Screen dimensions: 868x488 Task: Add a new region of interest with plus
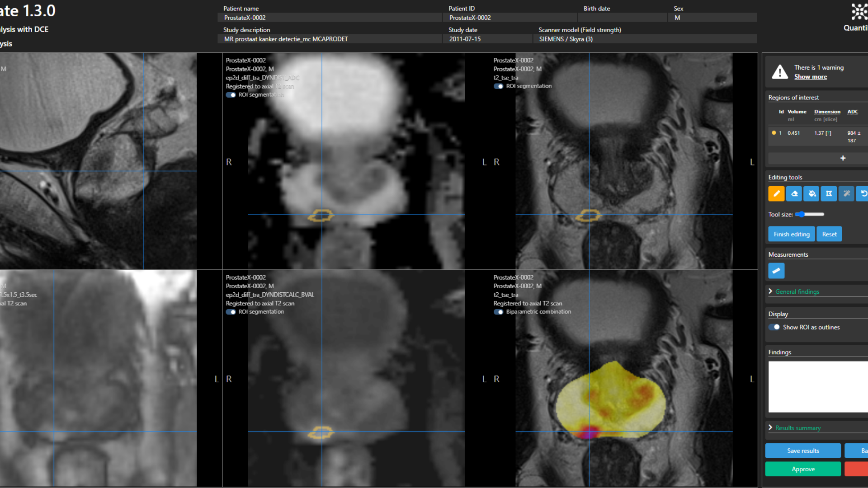click(x=843, y=158)
